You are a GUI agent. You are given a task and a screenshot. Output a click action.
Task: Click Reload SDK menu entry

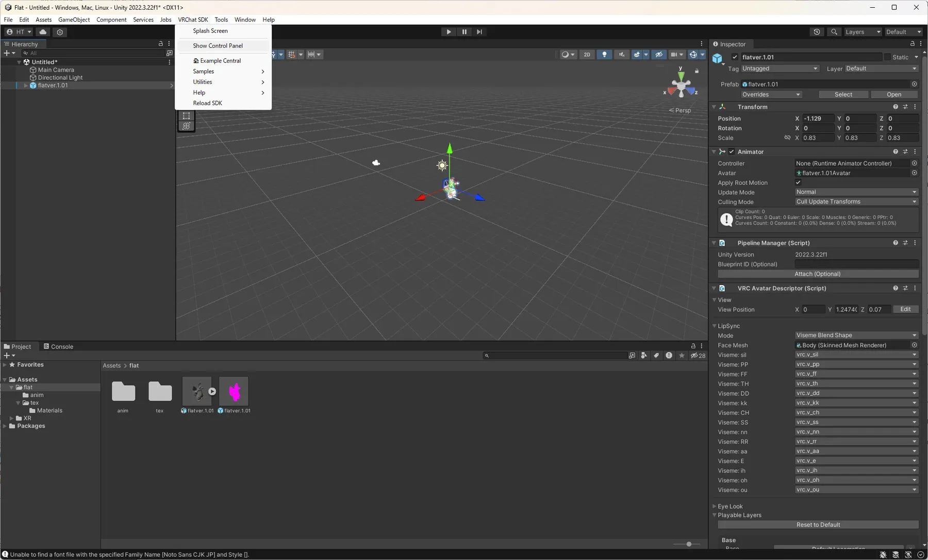pos(223,103)
